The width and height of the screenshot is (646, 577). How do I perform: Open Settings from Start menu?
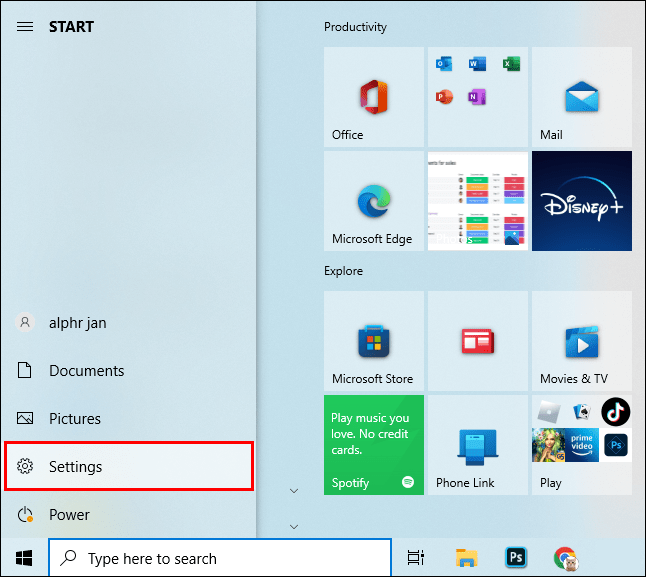click(129, 466)
